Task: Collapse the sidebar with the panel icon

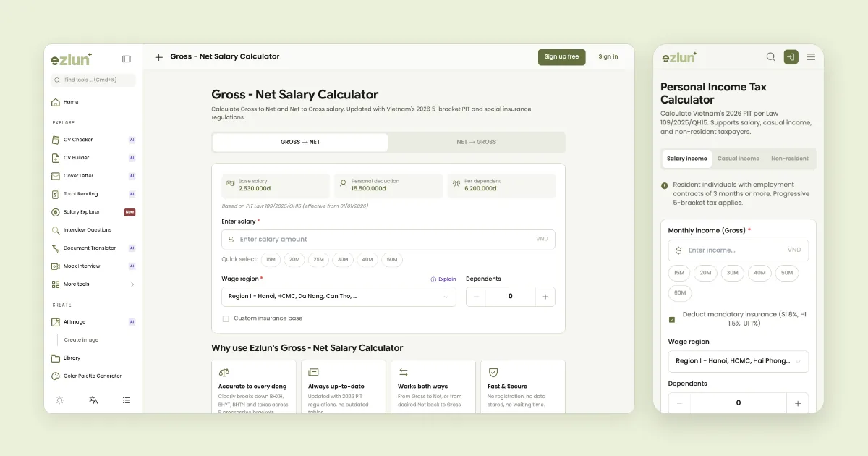Action: 127,59
